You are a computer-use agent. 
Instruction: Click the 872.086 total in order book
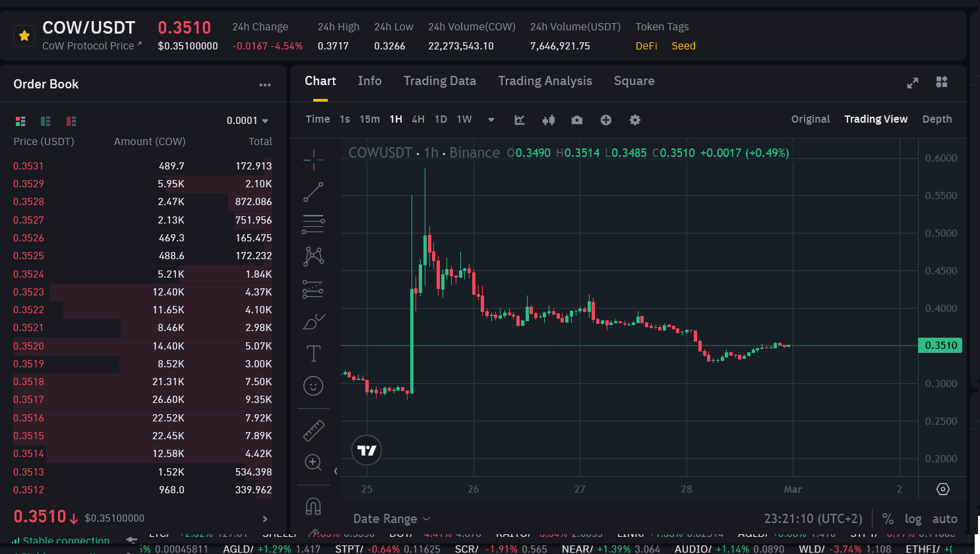(254, 202)
